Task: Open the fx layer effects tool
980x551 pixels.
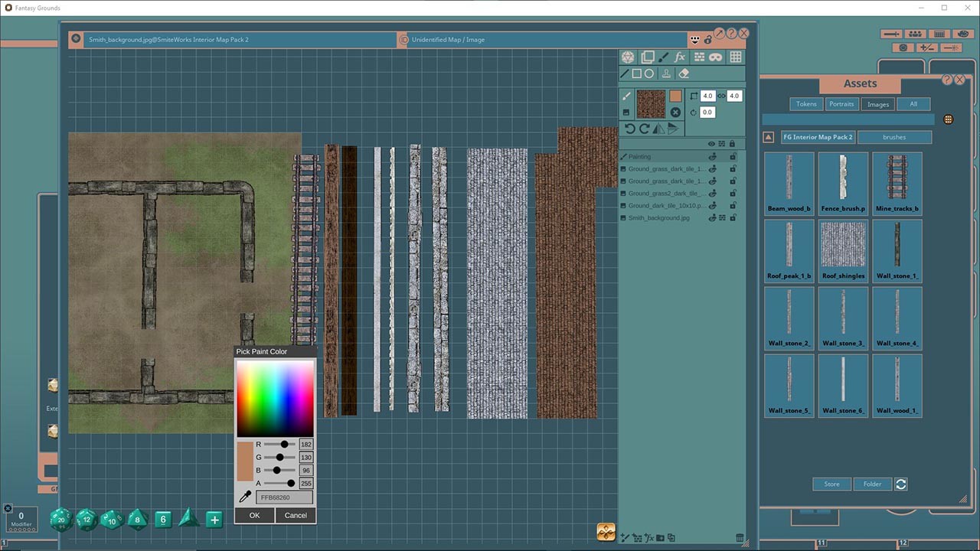Action: (x=680, y=57)
